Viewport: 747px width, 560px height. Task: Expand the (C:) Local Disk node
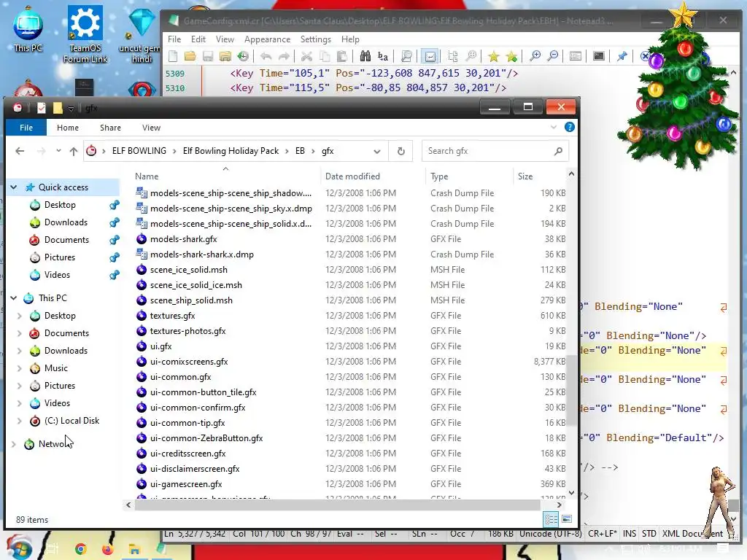coord(20,421)
